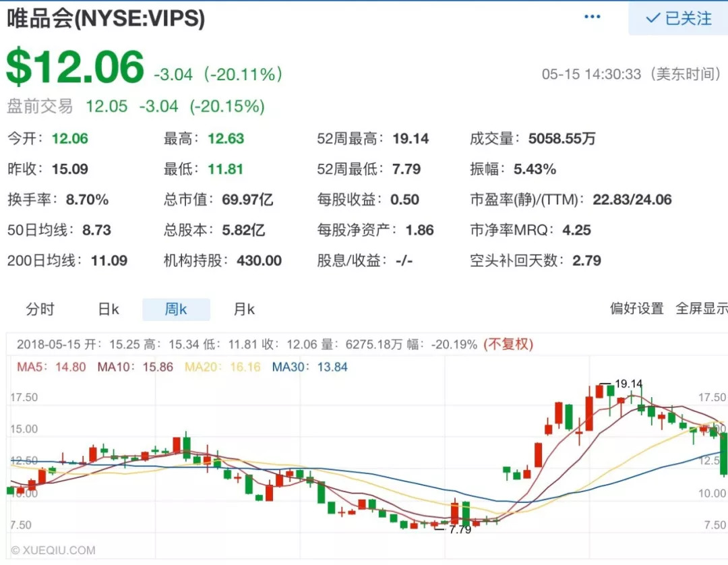Select the 周k chart tab

pos(176,309)
